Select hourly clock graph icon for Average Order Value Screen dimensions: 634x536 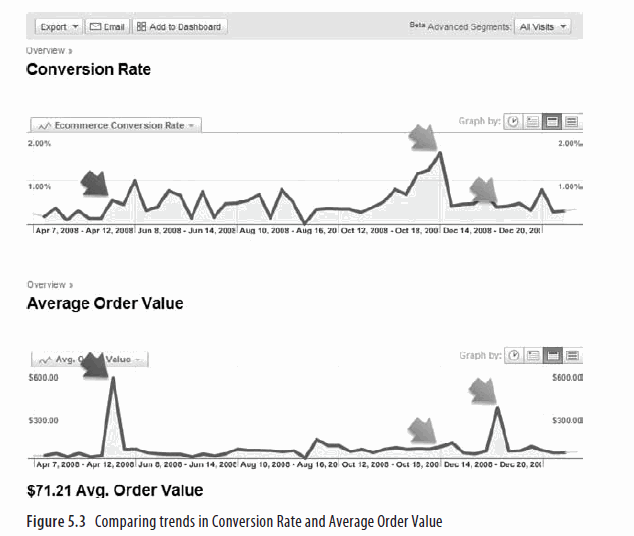(x=514, y=355)
